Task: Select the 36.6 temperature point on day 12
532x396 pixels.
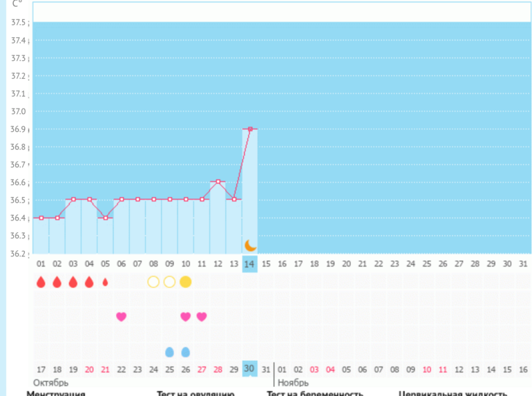Action: pyautogui.click(x=218, y=182)
